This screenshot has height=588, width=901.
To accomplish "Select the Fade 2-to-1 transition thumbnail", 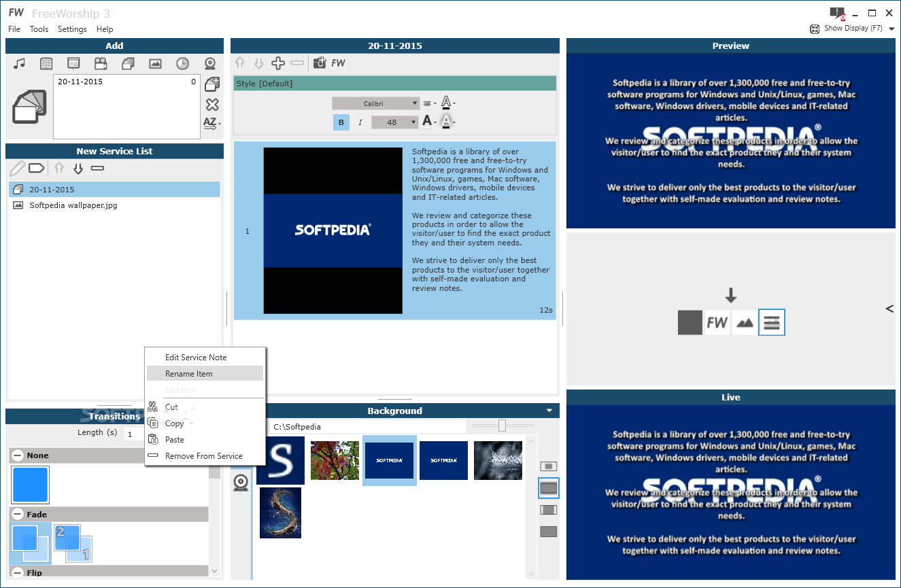I will (72, 543).
